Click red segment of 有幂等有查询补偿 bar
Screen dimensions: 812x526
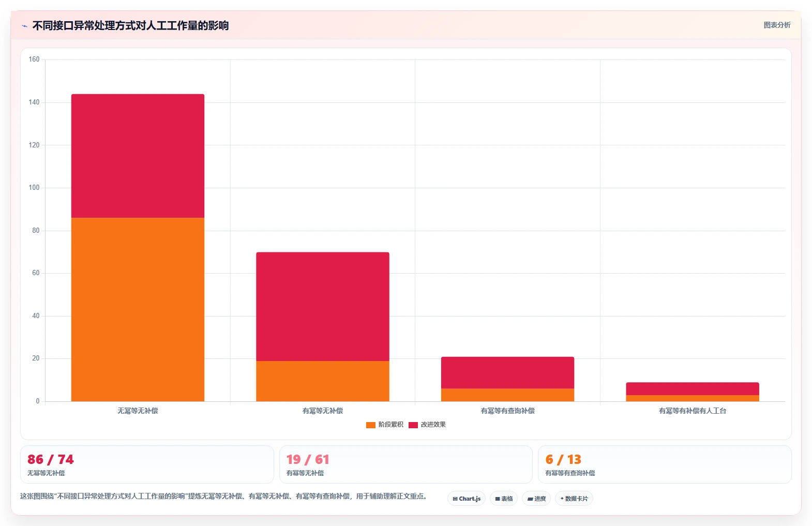pyautogui.click(x=507, y=372)
